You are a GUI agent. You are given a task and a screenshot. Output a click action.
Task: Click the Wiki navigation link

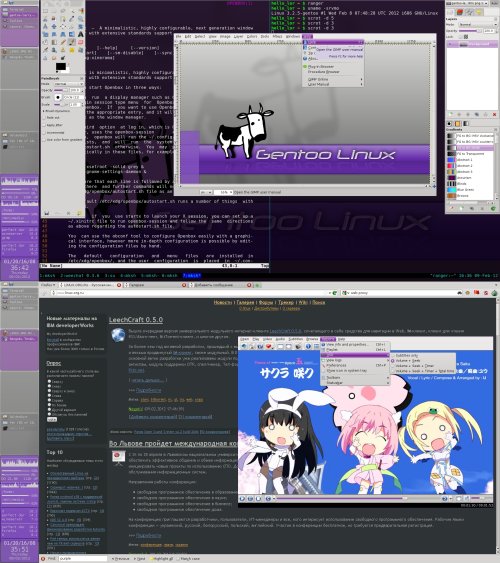point(303,302)
